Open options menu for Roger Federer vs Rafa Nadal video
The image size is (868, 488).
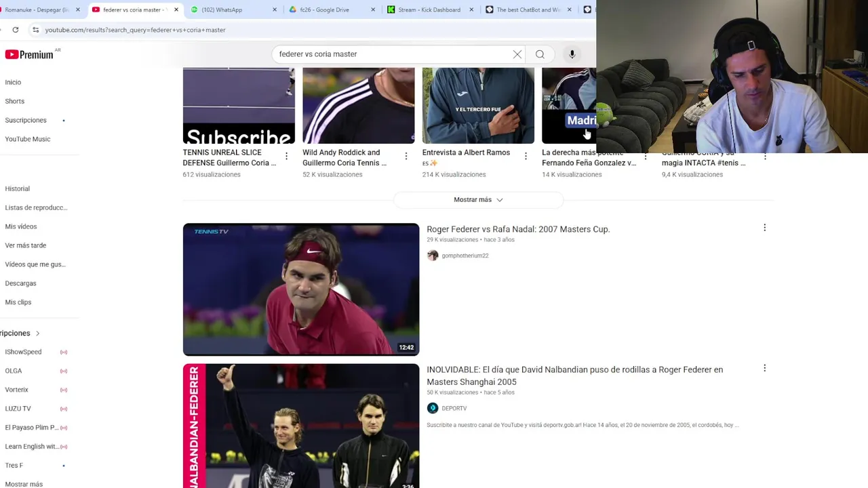[764, 228]
